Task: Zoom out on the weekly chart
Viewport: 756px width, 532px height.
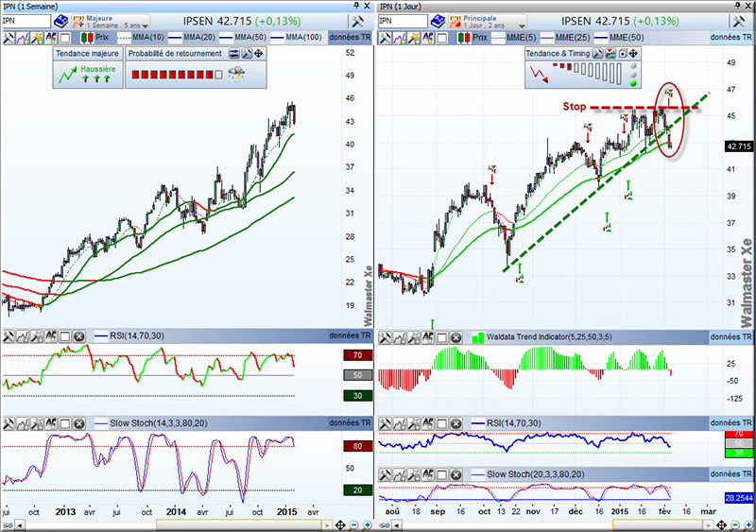Action: 354,525
